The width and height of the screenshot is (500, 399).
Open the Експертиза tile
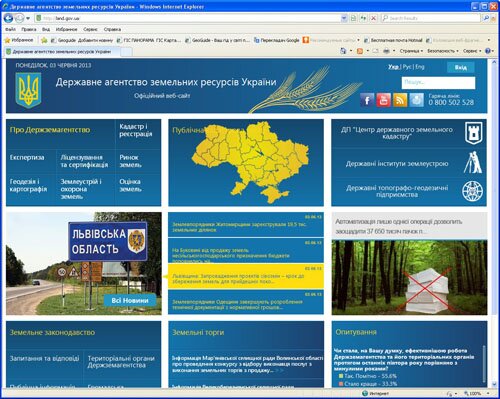(x=27, y=157)
